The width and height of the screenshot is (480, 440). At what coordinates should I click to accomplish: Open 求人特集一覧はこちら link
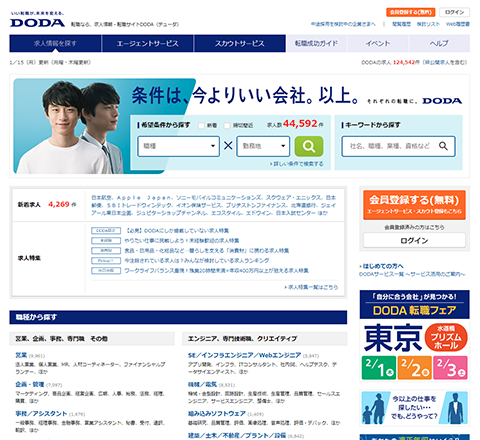click(311, 287)
